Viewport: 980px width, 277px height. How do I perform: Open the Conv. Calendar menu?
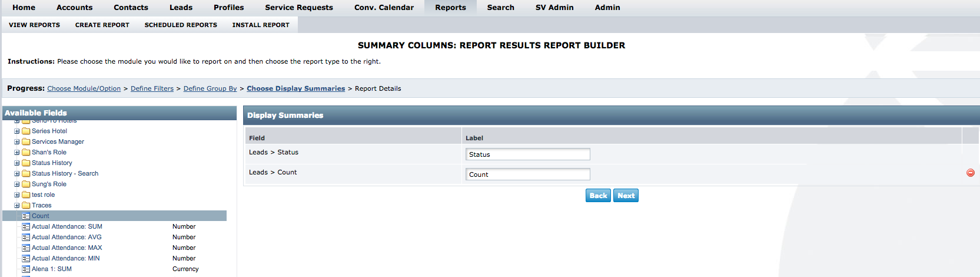coord(384,8)
